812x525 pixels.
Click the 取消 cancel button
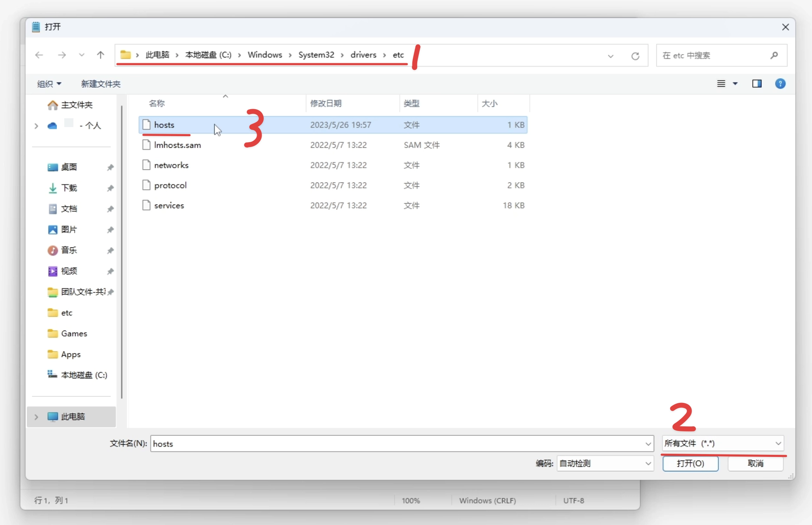756,463
